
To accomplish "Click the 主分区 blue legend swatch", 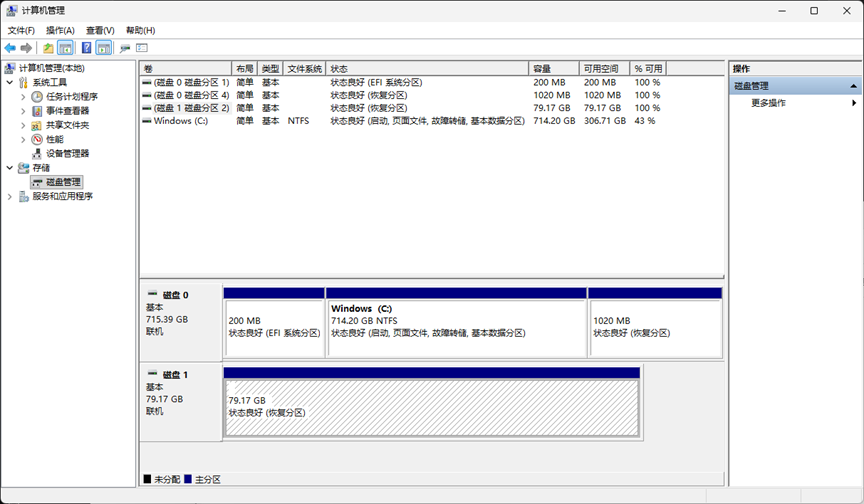I will [x=188, y=479].
